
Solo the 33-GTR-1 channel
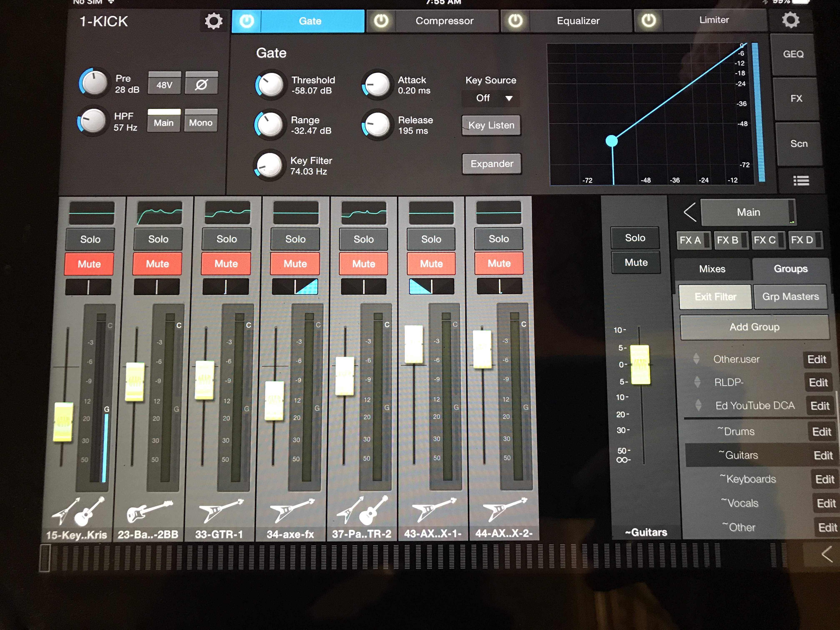[227, 239]
